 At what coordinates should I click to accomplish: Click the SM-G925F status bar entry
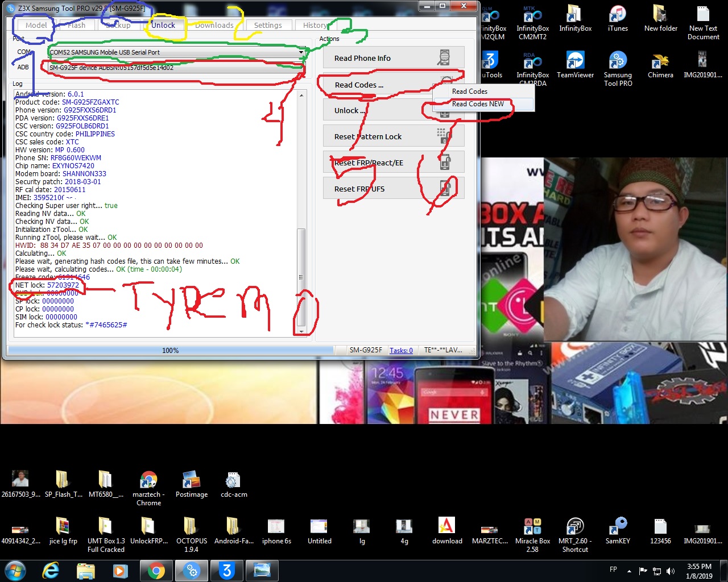pos(366,350)
